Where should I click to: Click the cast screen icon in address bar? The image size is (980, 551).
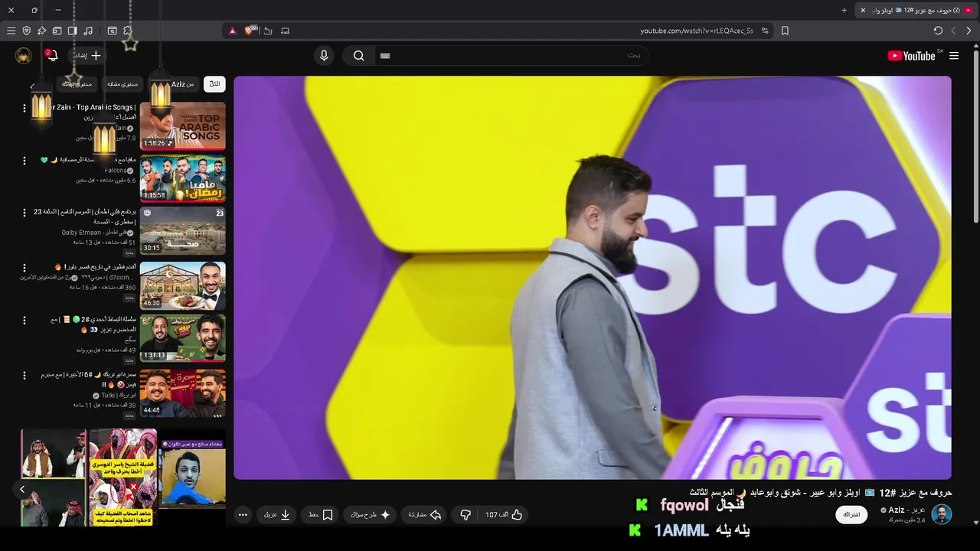(285, 31)
